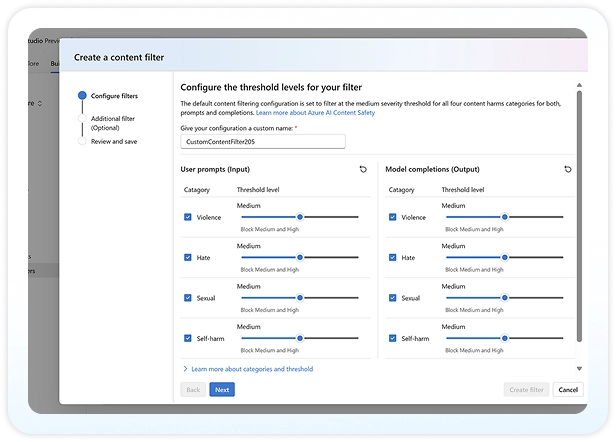
Task: Click the output Violence threshold slider
Action: pyautogui.click(x=504, y=217)
